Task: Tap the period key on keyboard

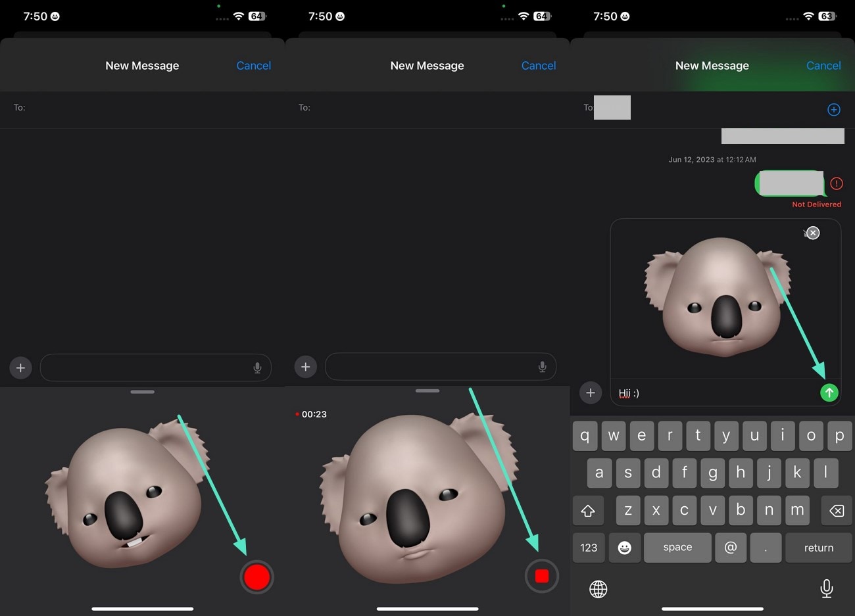Action: 766,548
